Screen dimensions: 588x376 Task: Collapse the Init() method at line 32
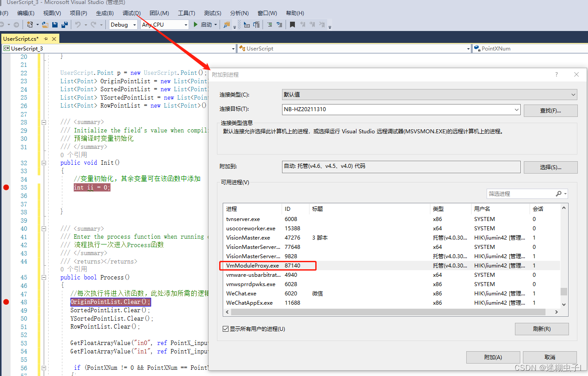coord(44,163)
